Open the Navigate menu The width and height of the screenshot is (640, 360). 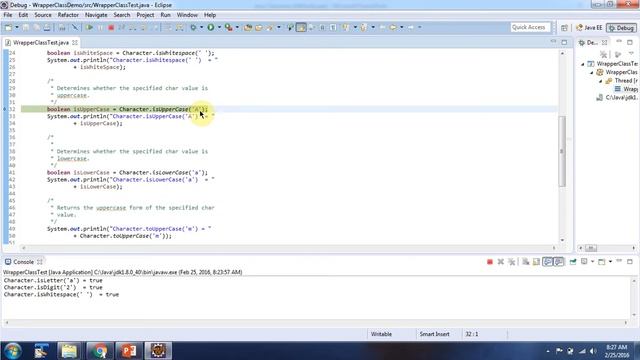tap(96, 15)
